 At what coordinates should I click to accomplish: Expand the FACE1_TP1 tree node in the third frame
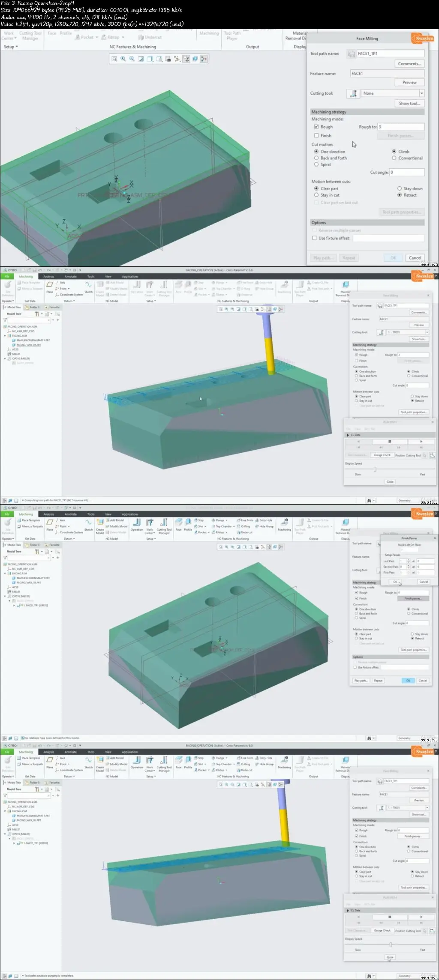point(14,606)
